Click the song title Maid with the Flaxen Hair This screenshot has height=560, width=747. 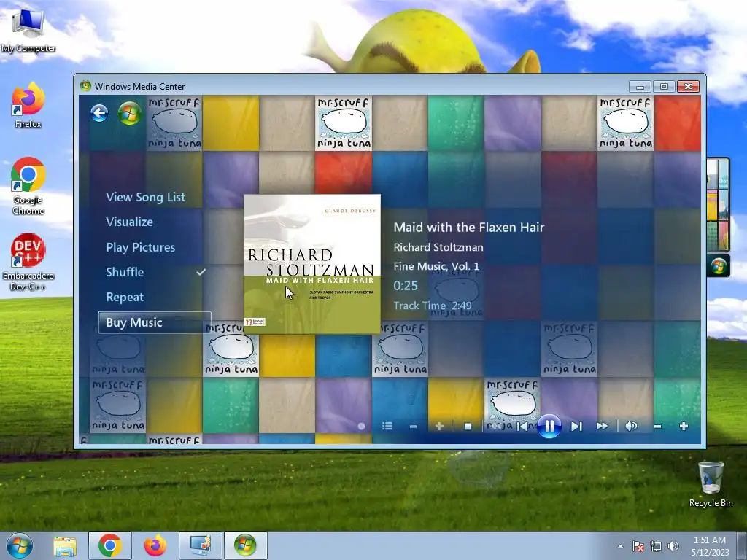click(x=469, y=227)
